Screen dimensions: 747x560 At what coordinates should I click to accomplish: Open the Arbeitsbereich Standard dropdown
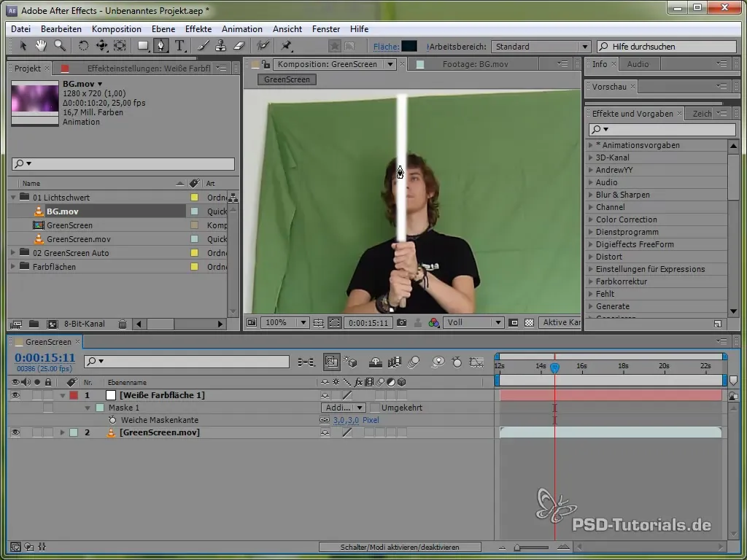tap(541, 47)
